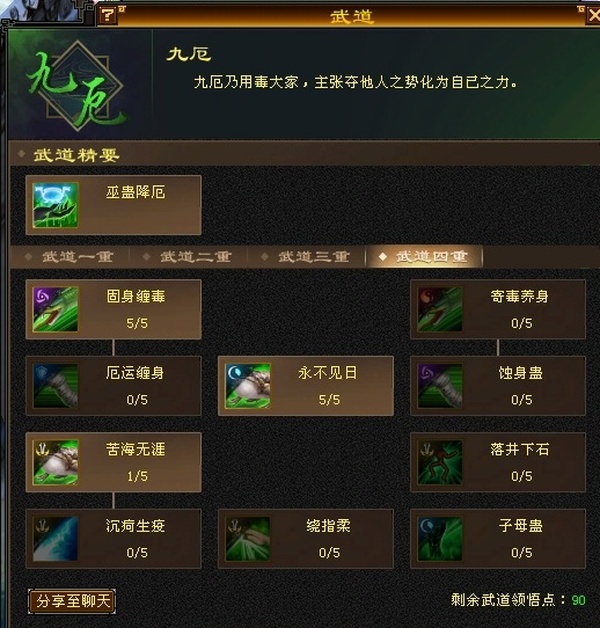Screen dimensions: 600x628
Task: Switch to the 武道三重 tab
Action: (306, 257)
